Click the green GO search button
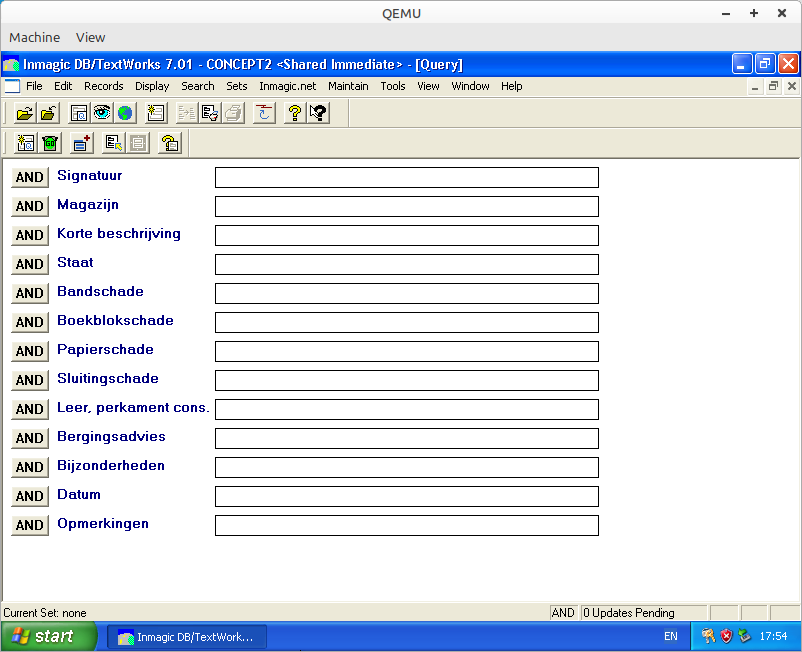Image resolution: width=802 pixels, height=652 pixels. (50, 143)
